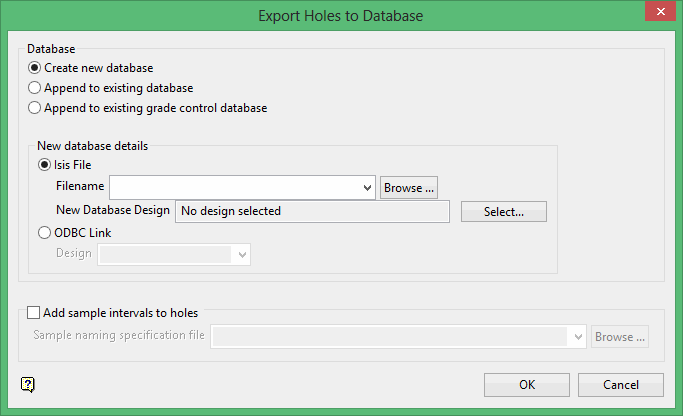This screenshot has width=683, height=416.
Task: Click the New Database Design field
Action: pyautogui.click(x=312, y=211)
